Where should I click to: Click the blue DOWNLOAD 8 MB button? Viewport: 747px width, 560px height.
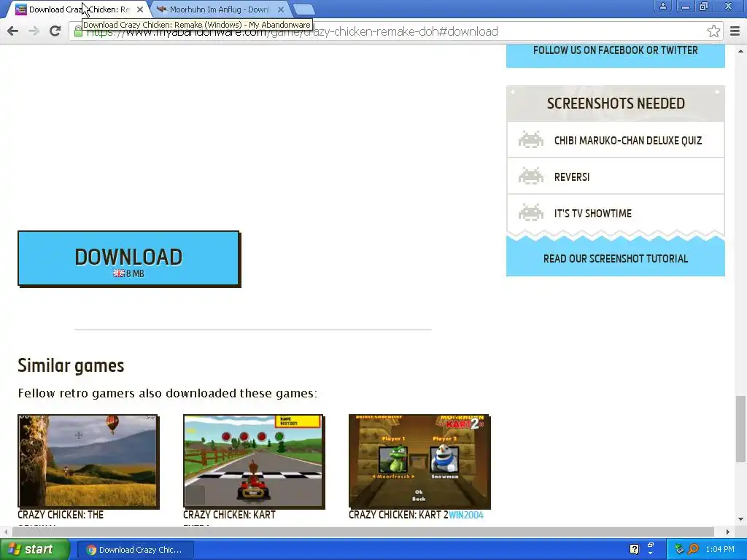tap(128, 259)
